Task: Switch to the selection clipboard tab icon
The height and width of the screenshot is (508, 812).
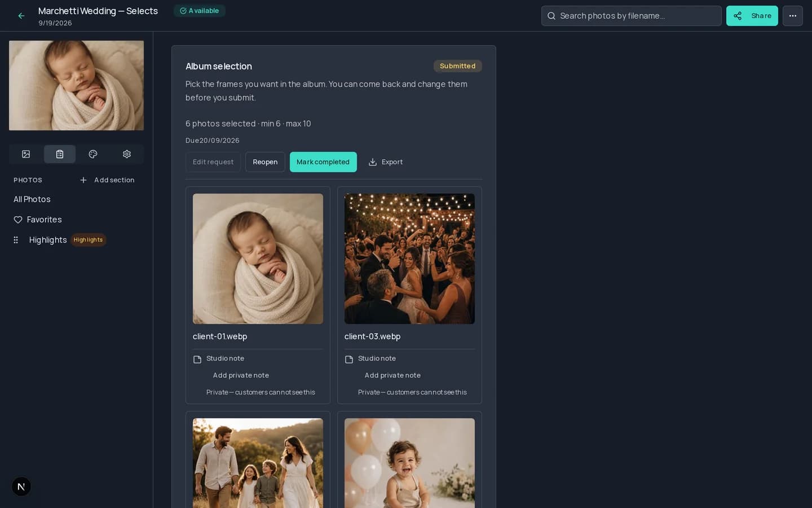Action: pyautogui.click(x=60, y=154)
